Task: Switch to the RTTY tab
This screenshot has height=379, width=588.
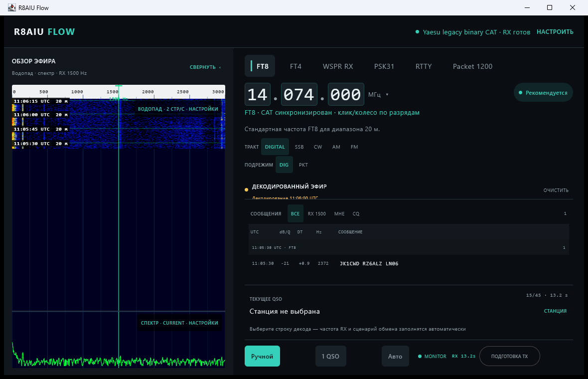Action: (x=424, y=66)
